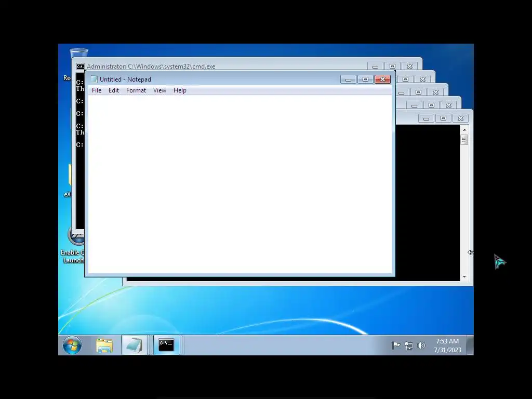Switch to Command Prompt taskbar button

166,345
